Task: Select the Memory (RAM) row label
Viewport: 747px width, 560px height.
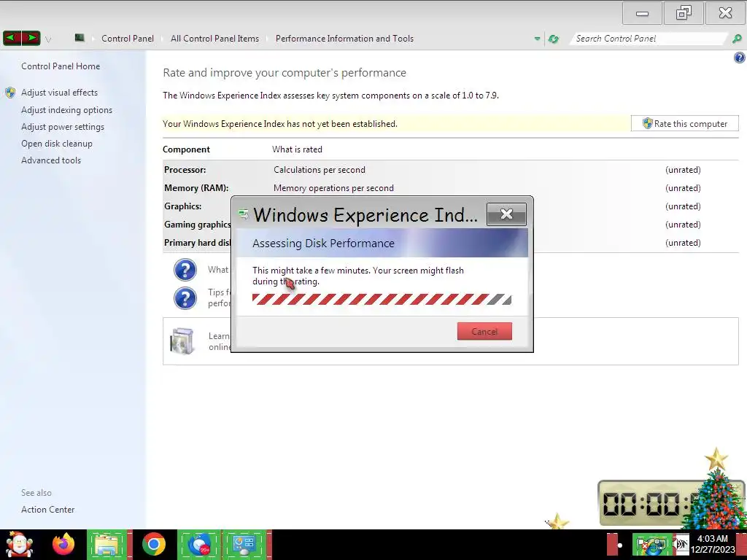Action: [196, 188]
